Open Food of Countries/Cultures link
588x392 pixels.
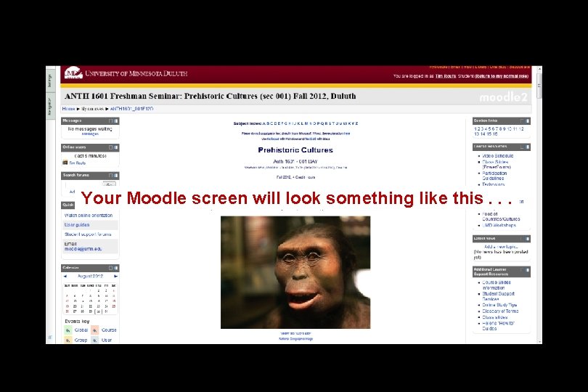point(501,216)
